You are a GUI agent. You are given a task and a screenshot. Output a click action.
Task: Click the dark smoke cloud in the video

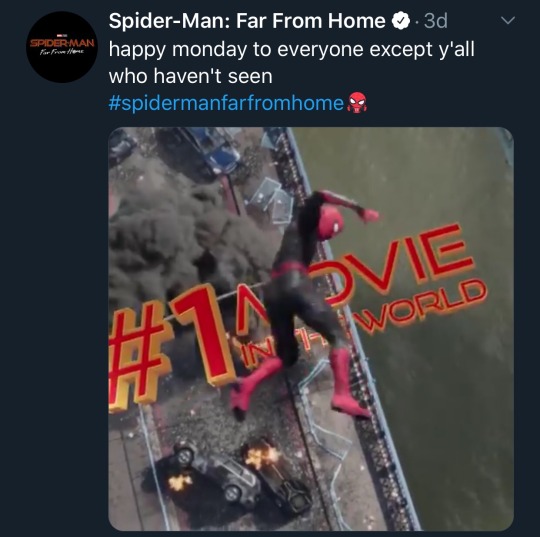[x=183, y=234]
